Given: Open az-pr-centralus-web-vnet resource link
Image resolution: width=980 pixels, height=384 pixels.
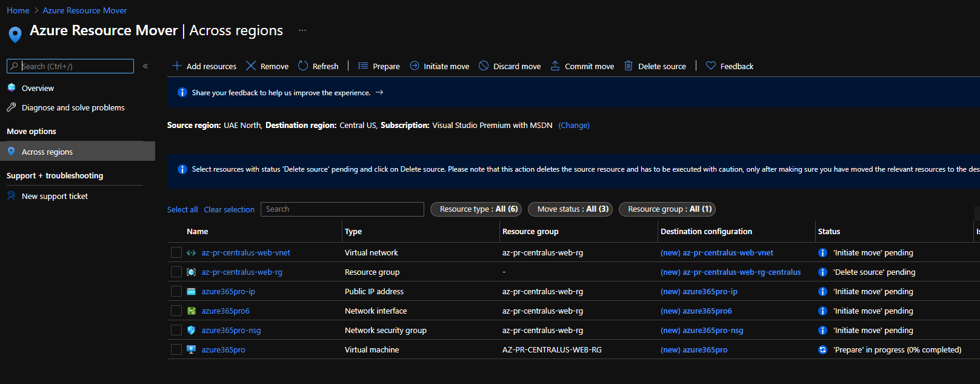Looking at the screenshot, I should coord(246,253).
